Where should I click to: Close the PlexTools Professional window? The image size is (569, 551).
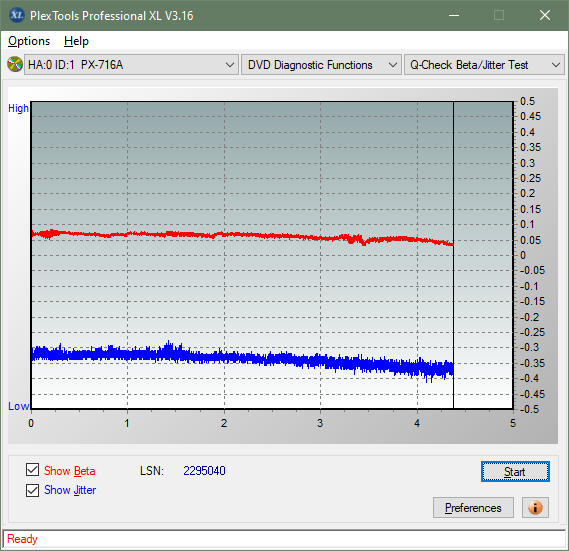tap(545, 15)
